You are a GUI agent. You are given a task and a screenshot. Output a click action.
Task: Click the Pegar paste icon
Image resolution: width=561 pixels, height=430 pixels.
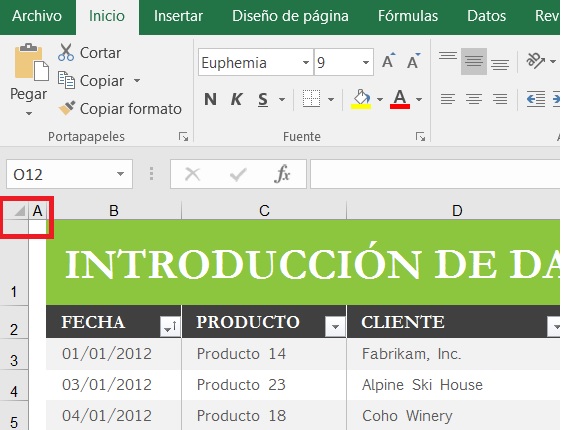[x=31, y=62]
